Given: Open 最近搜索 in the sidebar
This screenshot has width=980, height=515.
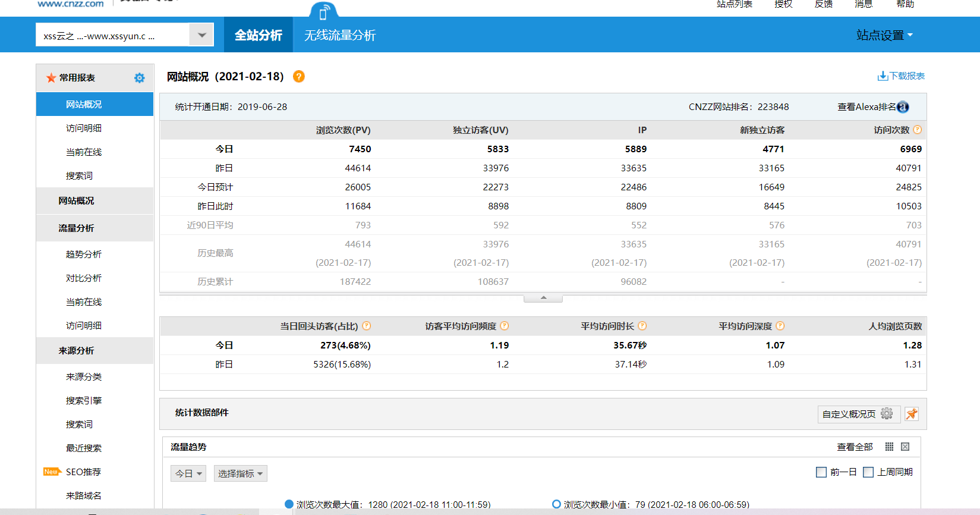Looking at the screenshot, I should click(84, 448).
